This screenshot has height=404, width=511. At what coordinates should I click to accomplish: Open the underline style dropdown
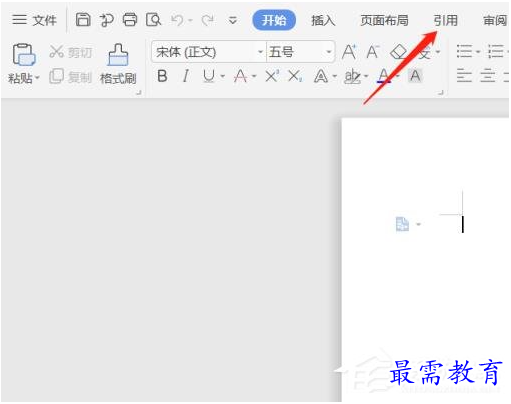223,77
